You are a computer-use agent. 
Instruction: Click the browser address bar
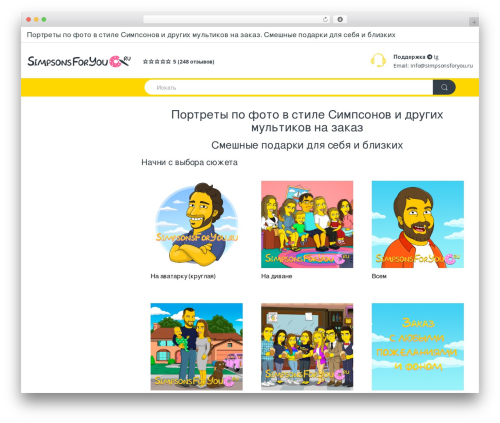click(237, 19)
